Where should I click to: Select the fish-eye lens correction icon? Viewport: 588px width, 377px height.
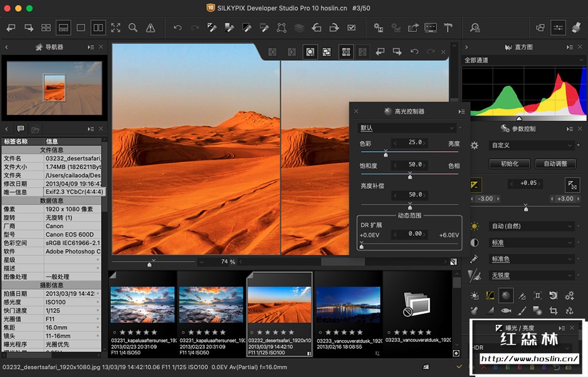506,311
